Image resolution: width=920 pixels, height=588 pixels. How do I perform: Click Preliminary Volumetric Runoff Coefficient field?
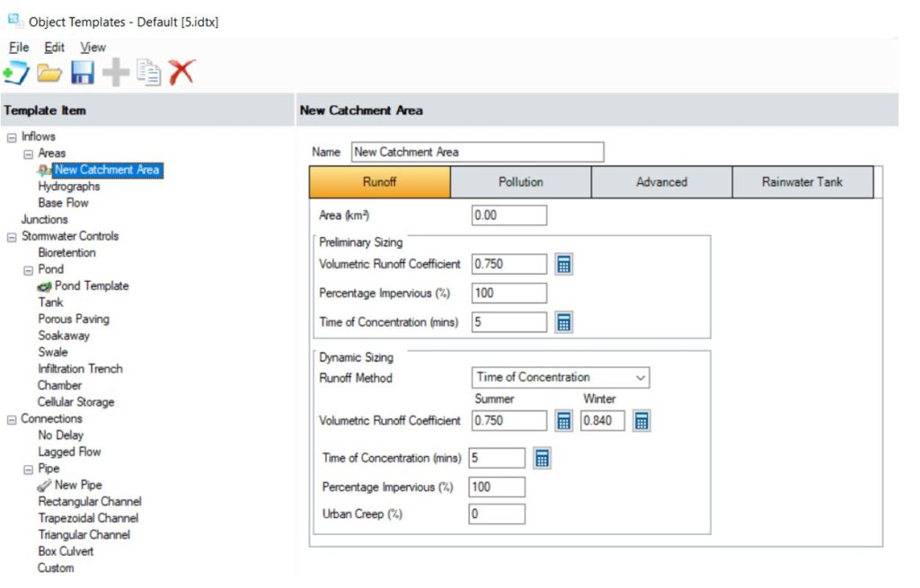[x=509, y=265]
